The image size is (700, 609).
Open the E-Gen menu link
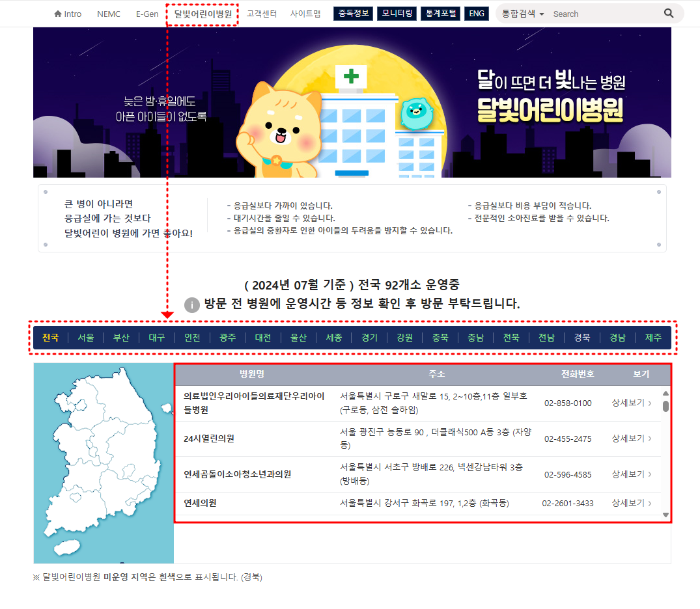click(147, 13)
